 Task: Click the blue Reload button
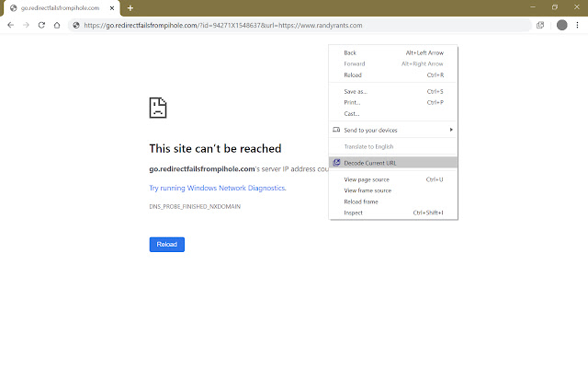click(x=167, y=245)
